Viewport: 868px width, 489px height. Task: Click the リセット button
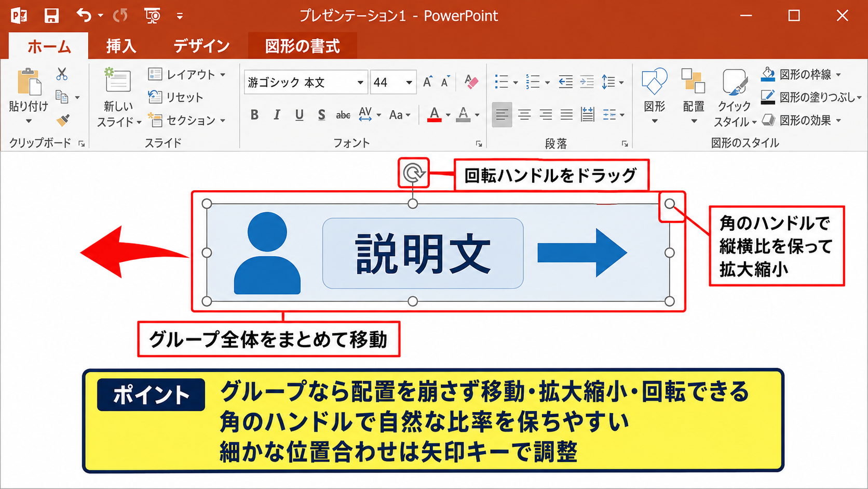175,97
